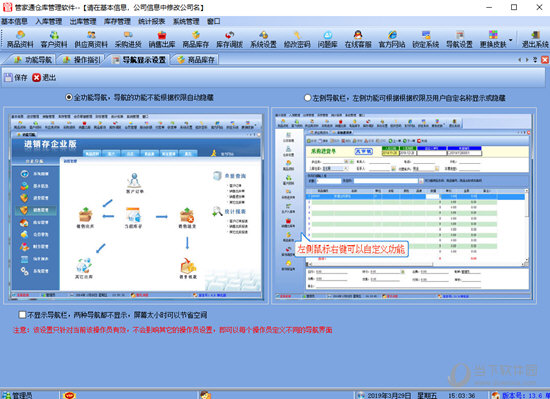Open 销售出库 toolbar icon
Viewport: 550px width, 399px height.
click(x=162, y=39)
